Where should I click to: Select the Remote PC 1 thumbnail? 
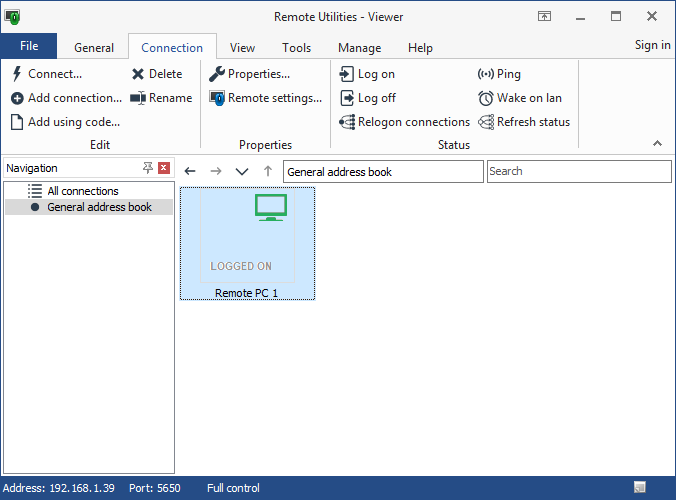click(x=247, y=244)
